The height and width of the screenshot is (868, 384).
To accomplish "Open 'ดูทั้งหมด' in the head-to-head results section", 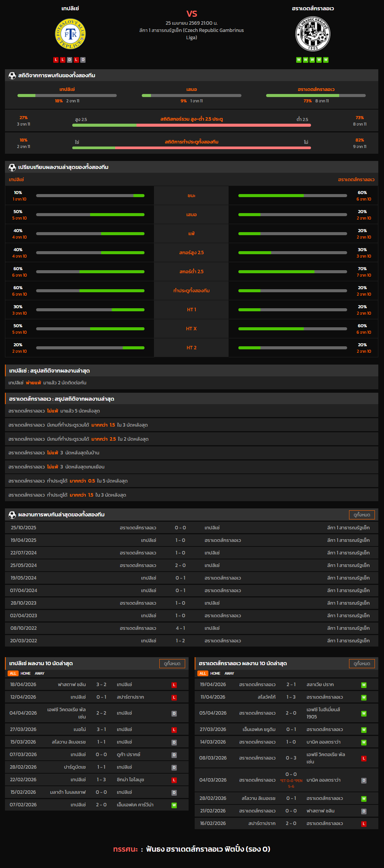I will [362, 515].
